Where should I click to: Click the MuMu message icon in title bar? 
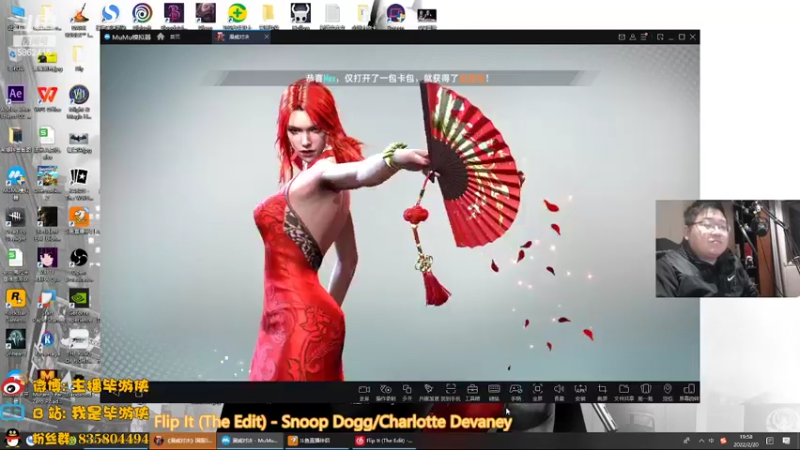(621, 37)
